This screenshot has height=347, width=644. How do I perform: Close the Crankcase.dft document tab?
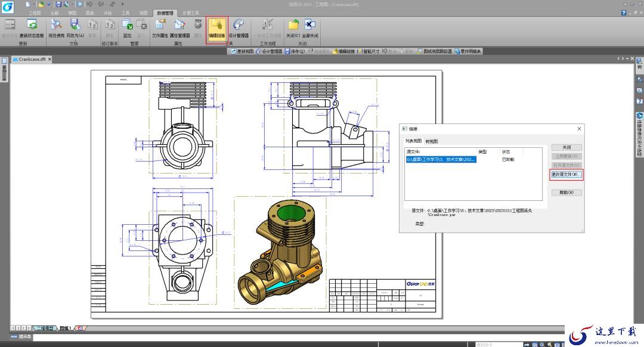(49, 59)
